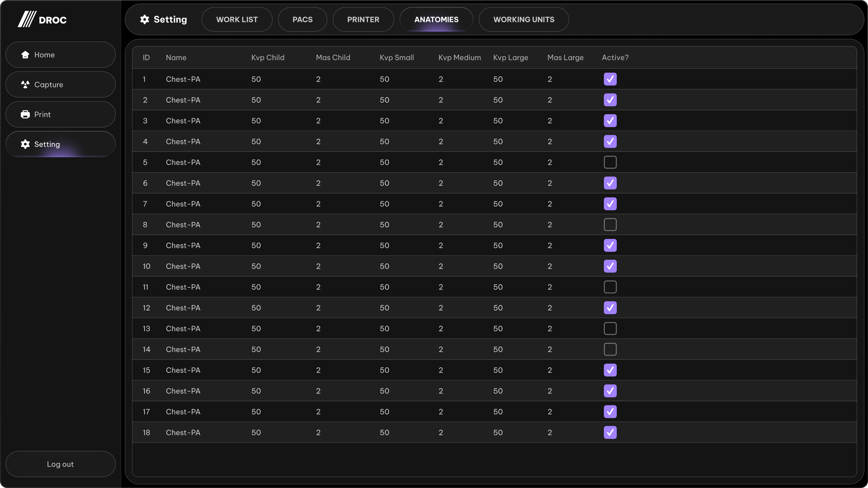Image resolution: width=868 pixels, height=488 pixels.
Task: Click the header Setting gear icon
Action: (x=145, y=20)
